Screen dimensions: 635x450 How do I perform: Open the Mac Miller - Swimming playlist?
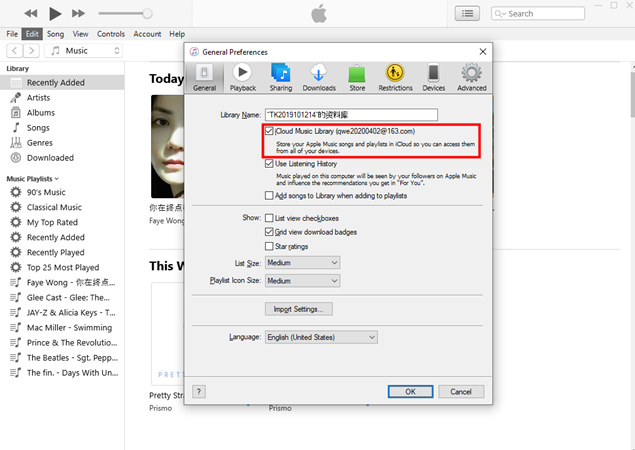[x=62, y=327]
